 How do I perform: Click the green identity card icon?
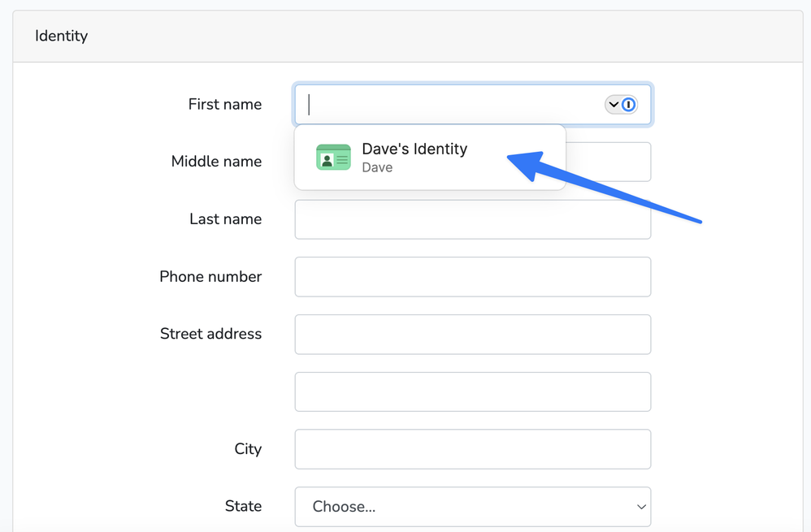[x=333, y=158]
